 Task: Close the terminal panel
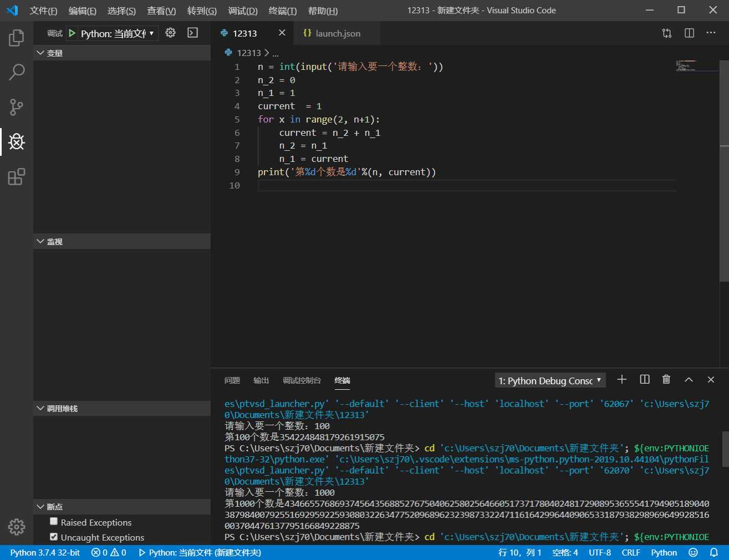711,380
